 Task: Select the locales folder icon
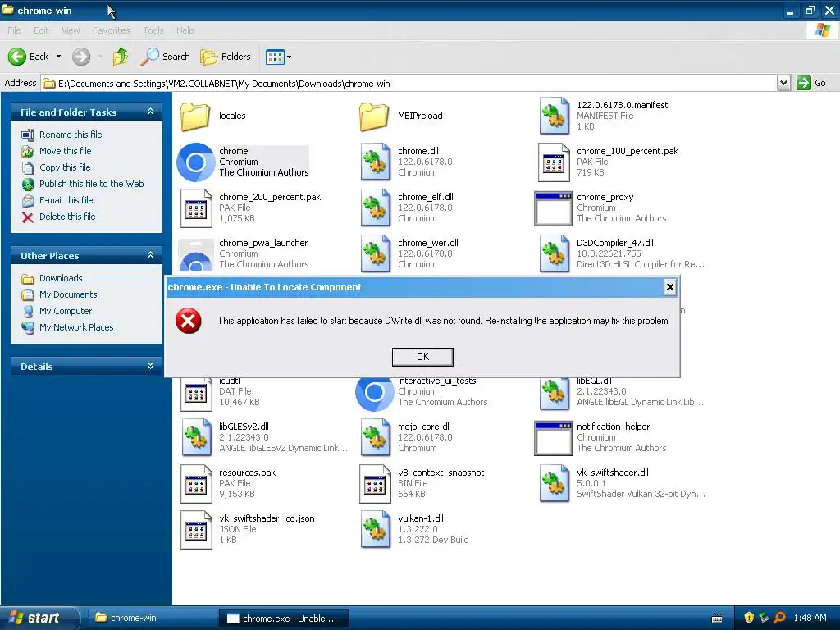[x=195, y=116]
